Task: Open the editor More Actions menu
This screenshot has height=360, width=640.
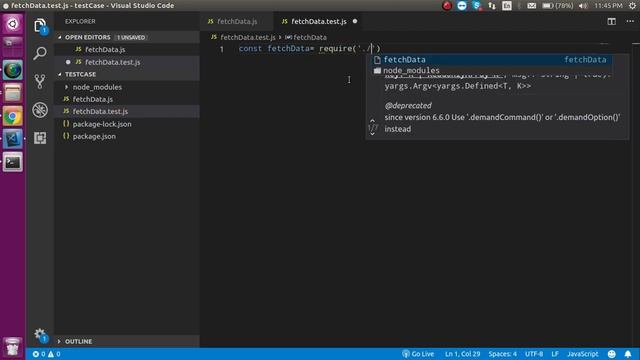Action: (x=630, y=21)
